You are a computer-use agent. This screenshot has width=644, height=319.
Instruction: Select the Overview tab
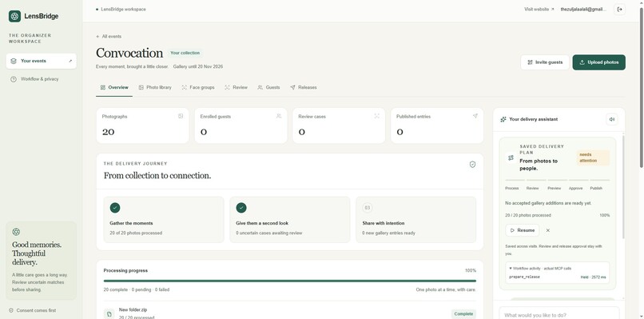(x=114, y=87)
